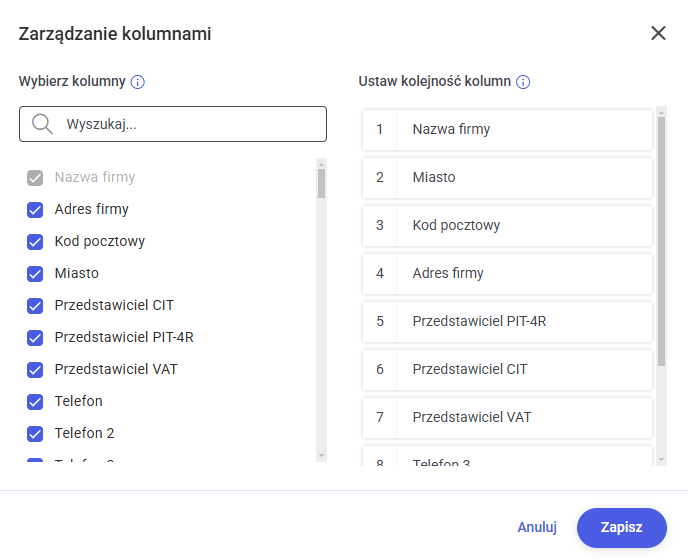The width and height of the screenshot is (688, 560).
Task: Click down arrow of checkbox list scrollbar
Action: tap(321, 456)
